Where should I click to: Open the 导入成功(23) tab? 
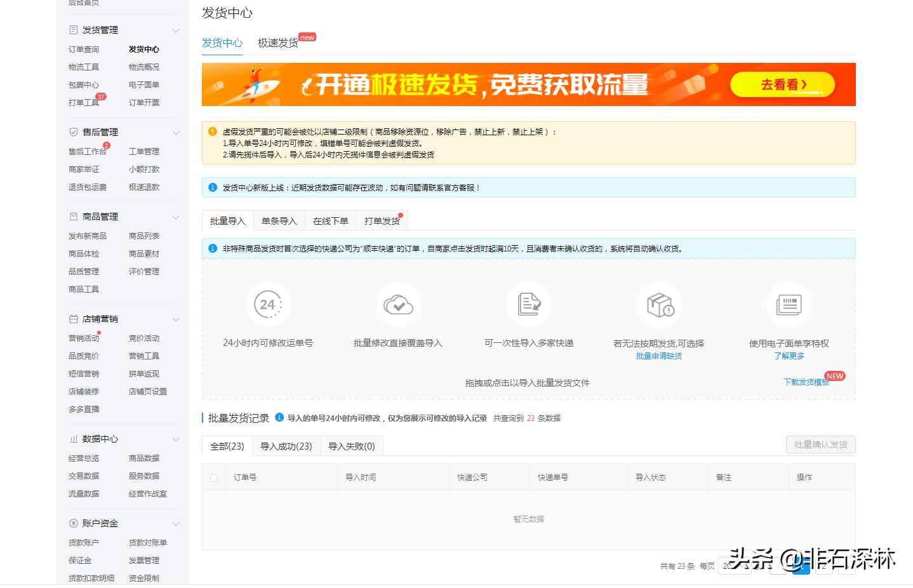[x=286, y=446]
